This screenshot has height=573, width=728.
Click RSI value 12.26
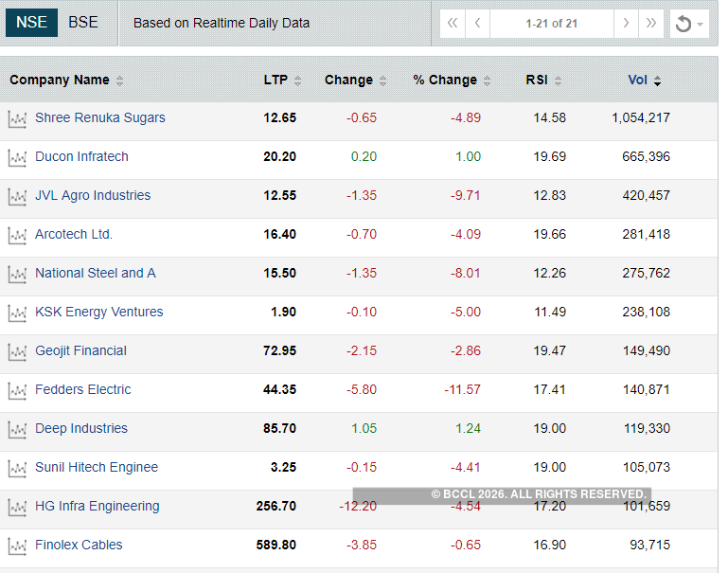click(x=550, y=273)
